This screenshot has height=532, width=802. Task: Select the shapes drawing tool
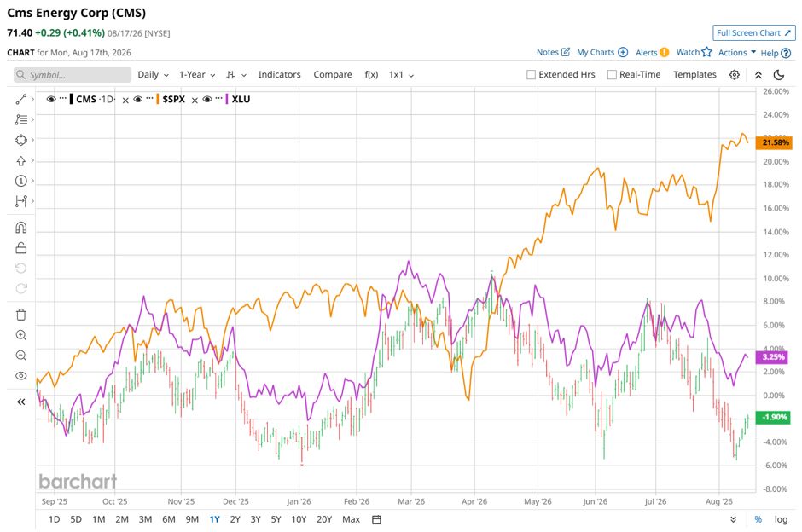click(21, 140)
